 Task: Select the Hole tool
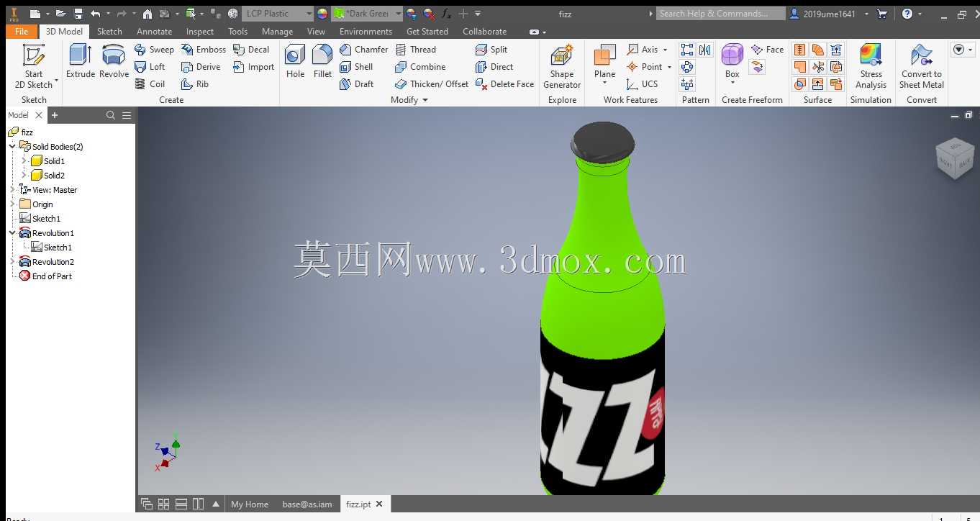click(295, 62)
